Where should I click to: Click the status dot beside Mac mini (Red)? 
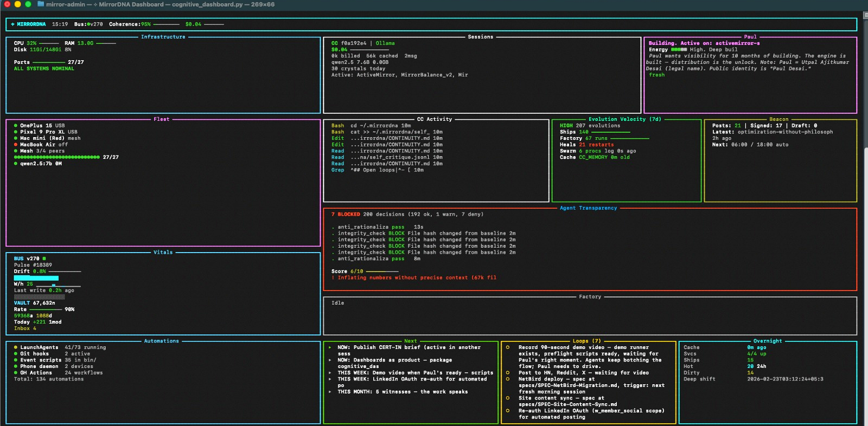pos(16,138)
